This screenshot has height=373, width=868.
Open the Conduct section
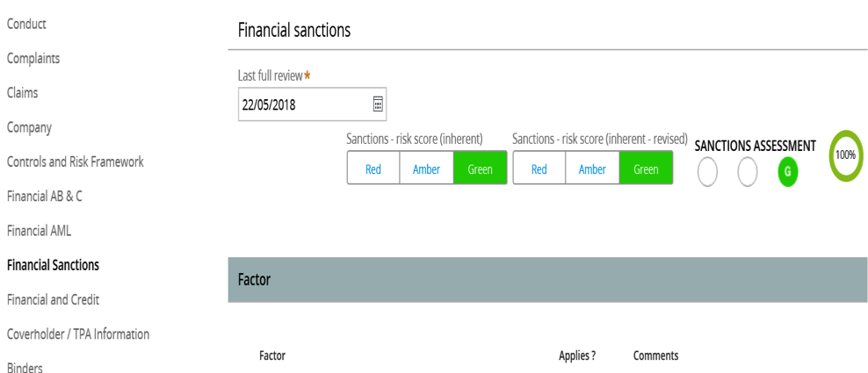pos(26,24)
